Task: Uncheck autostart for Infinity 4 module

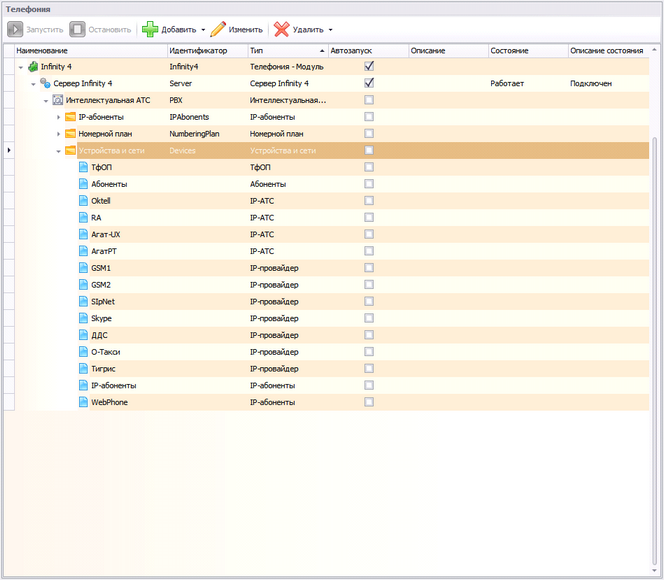Action: coord(369,66)
